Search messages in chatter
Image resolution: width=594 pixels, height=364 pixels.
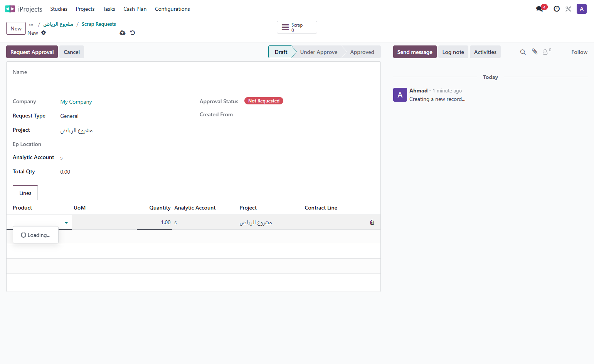(x=523, y=52)
